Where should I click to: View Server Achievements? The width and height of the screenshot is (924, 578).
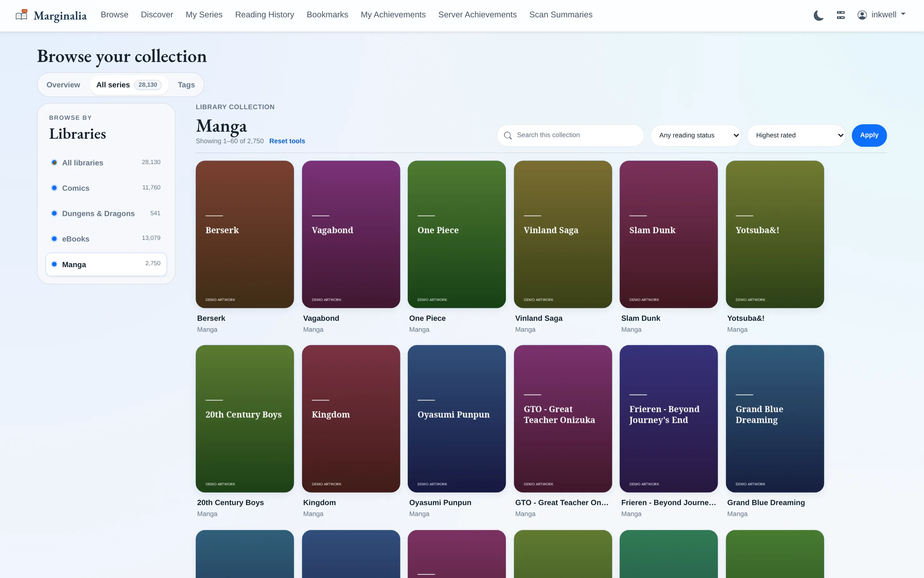point(477,14)
